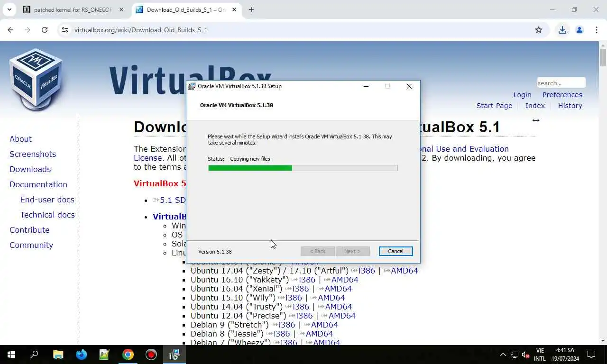
Task: Close the Download_Old_Builds_5_1 tab
Action: tap(234, 9)
